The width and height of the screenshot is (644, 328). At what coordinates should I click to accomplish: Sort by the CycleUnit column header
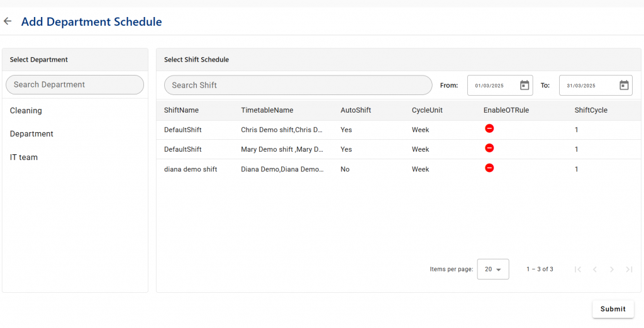coord(427,110)
